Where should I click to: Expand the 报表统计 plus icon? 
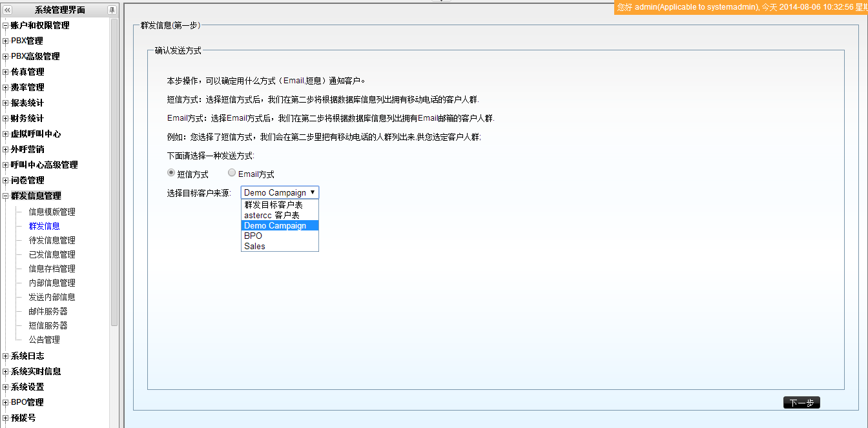click(x=6, y=103)
